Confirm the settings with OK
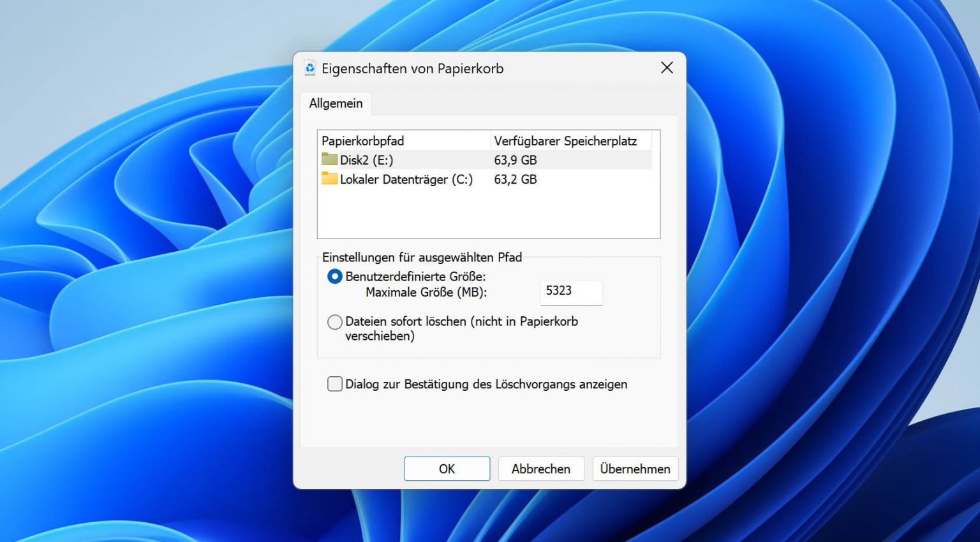The width and height of the screenshot is (980, 542). click(447, 469)
